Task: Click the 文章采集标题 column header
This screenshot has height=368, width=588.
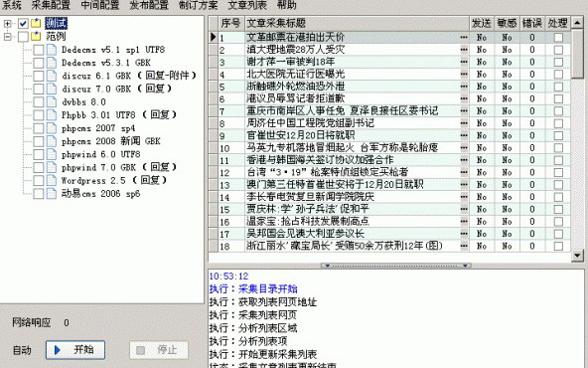Action: tap(357, 23)
